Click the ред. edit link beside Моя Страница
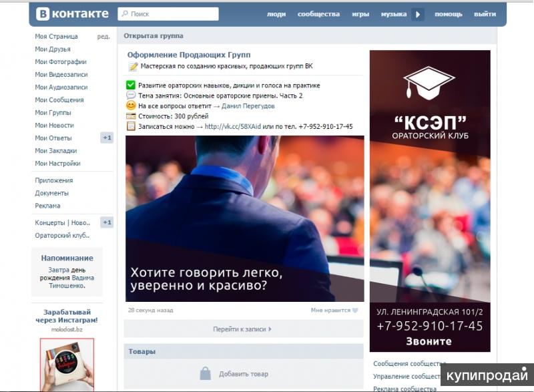This screenshot has height=392, width=534. [103, 37]
